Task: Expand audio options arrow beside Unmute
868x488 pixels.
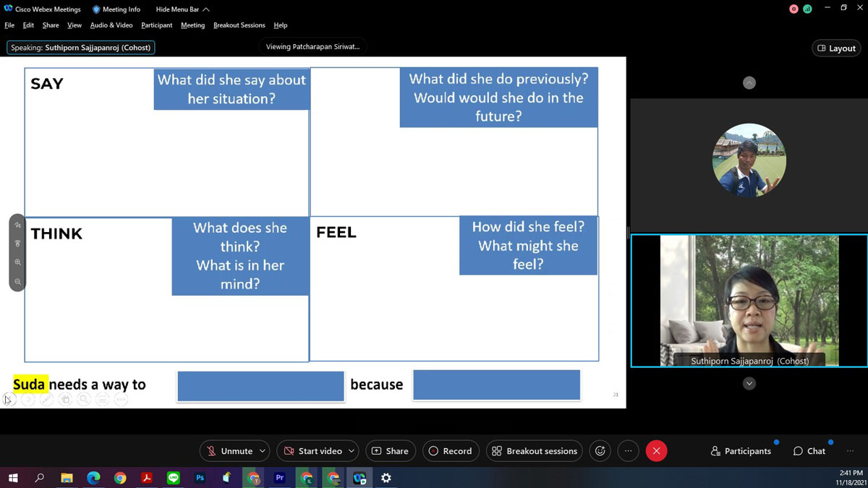Action: 262,451
